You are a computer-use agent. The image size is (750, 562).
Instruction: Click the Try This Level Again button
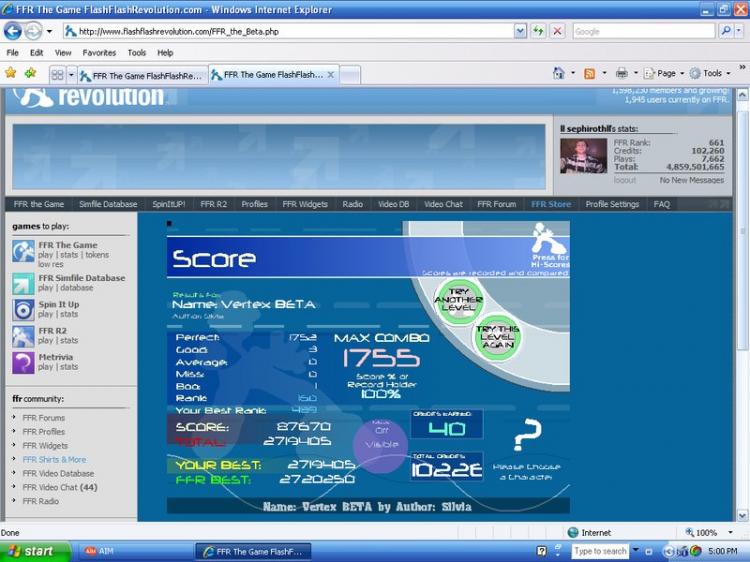coord(497,336)
